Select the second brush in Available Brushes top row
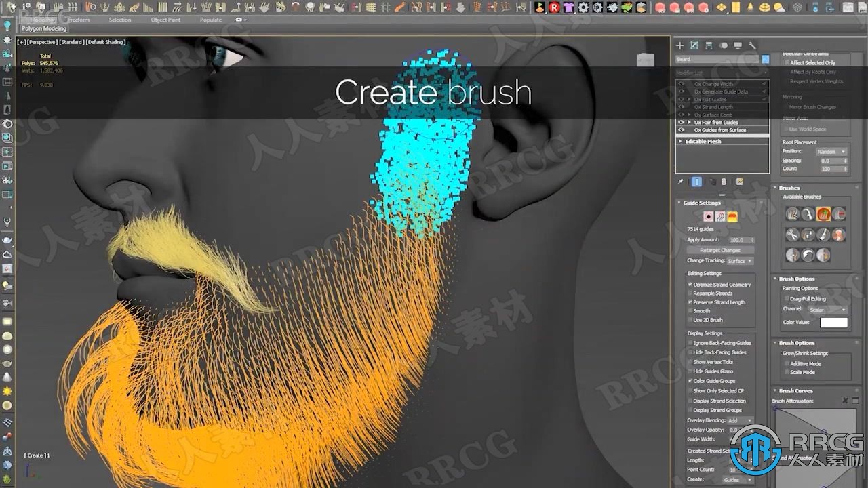The height and width of the screenshot is (488, 868). pos(808,214)
